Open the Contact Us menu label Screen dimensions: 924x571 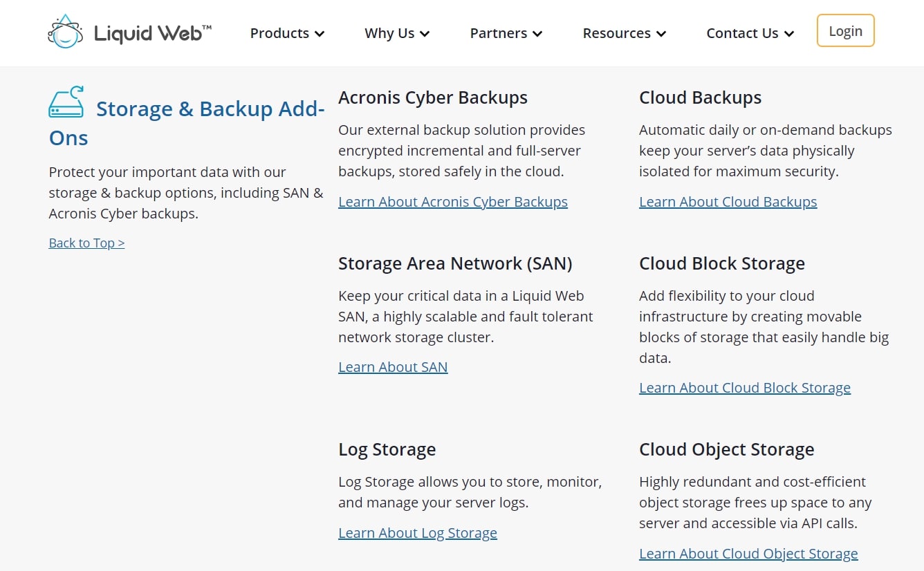click(742, 33)
